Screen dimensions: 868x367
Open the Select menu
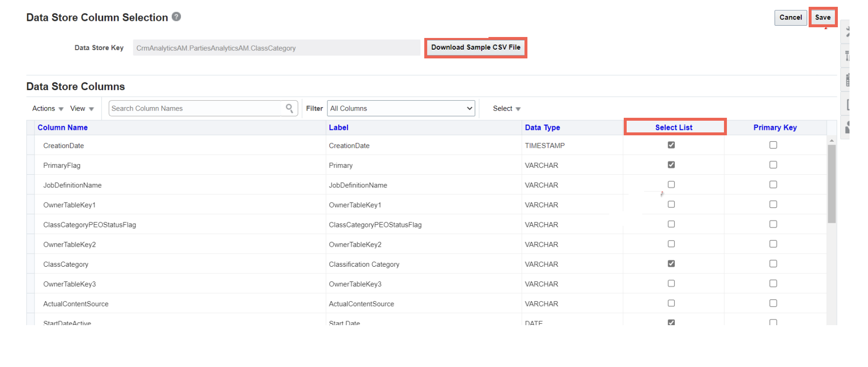506,109
